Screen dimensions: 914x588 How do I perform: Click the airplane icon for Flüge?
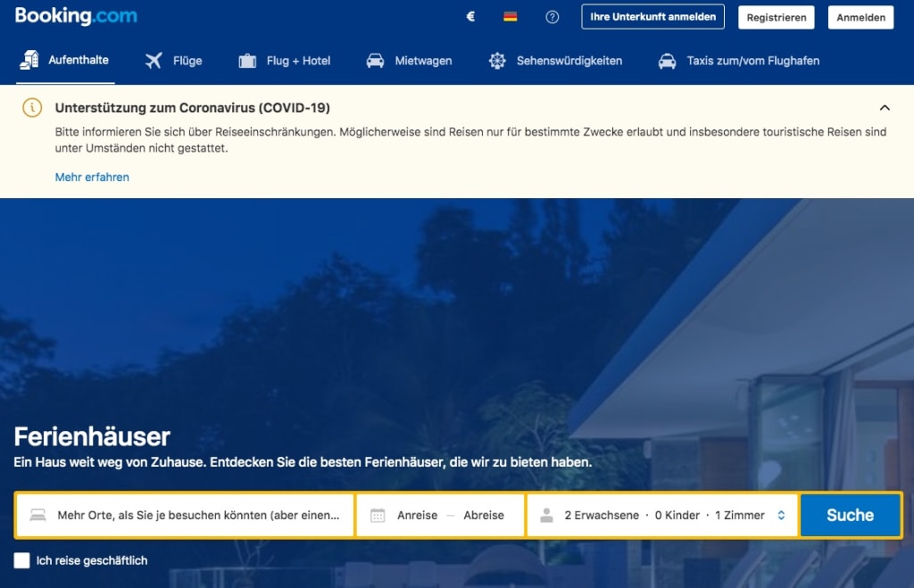pos(154,61)
